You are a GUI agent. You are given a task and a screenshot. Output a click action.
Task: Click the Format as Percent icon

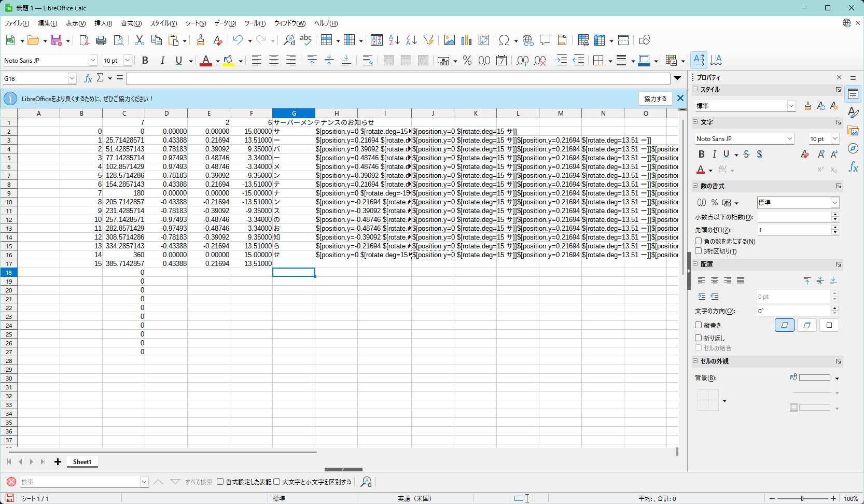click(x=467, y=61)
